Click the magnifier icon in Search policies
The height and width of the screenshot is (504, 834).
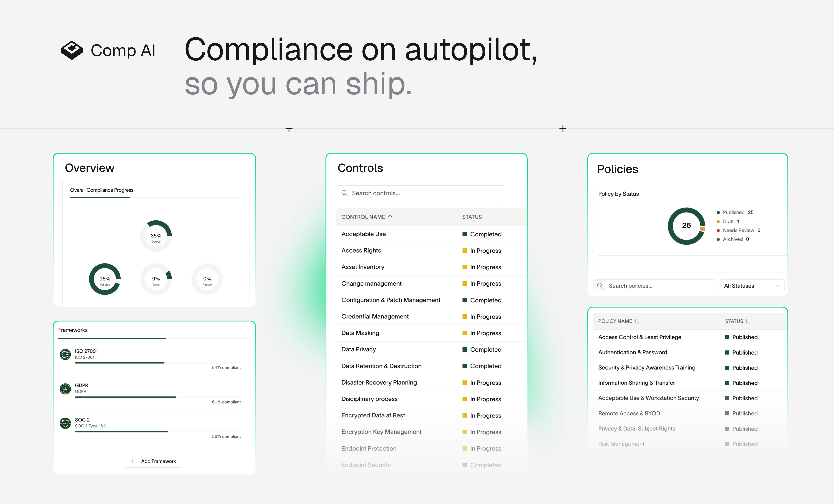600,285
